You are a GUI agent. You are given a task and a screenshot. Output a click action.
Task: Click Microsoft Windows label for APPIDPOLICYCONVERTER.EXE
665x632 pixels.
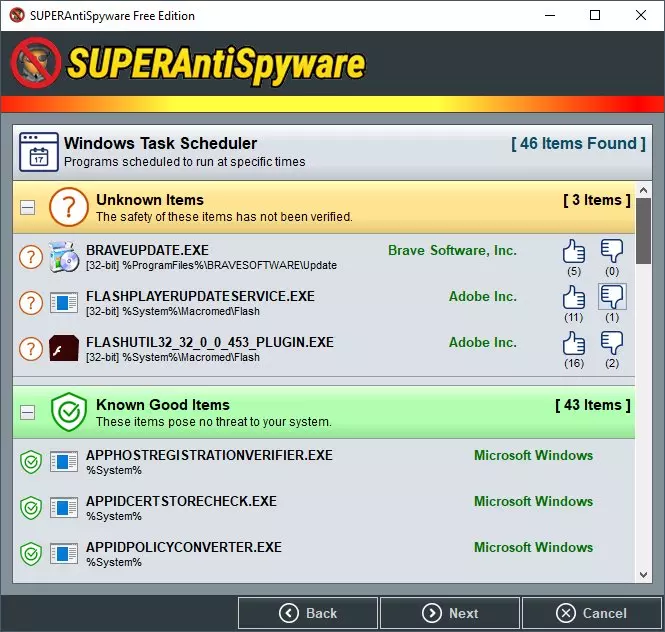click(x=534, y=547)
